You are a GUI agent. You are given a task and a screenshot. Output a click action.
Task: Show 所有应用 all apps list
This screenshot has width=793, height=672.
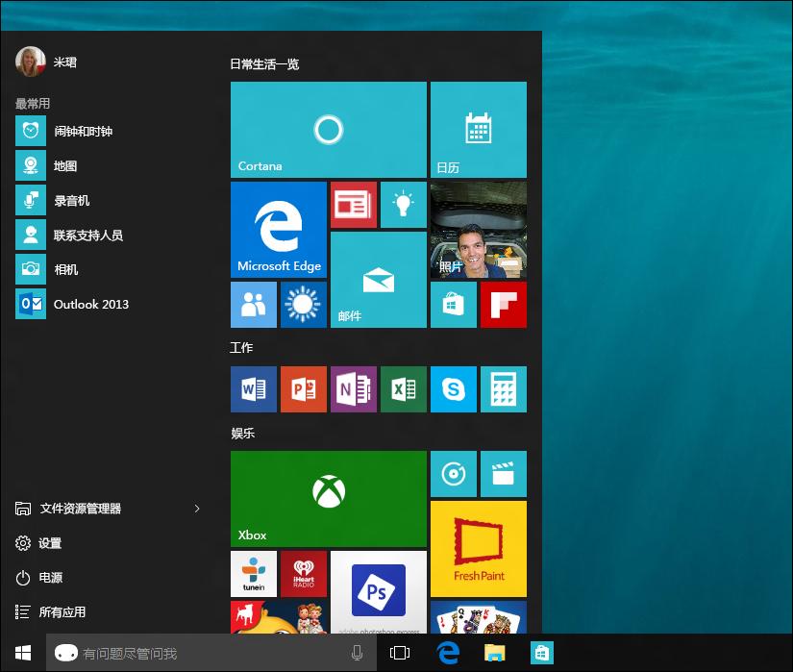coord(51,611)
